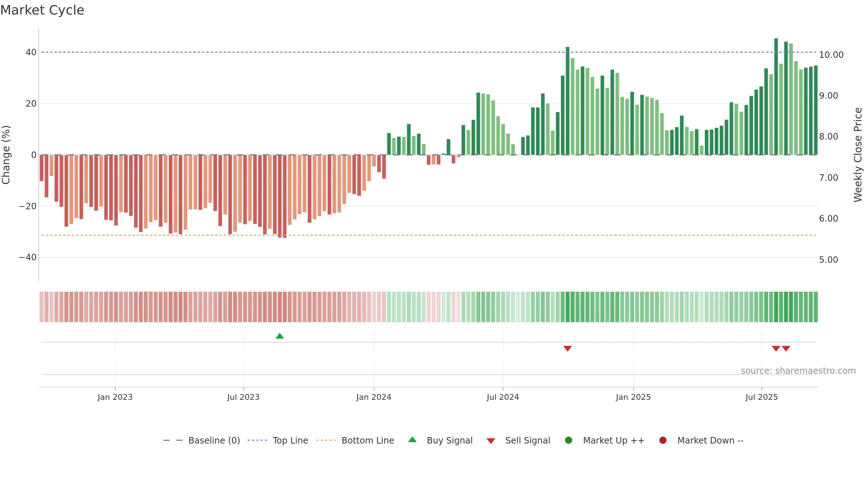The image size is (868, 488).
Task: Click the green triangle icon in the legend
Action: 412,440
